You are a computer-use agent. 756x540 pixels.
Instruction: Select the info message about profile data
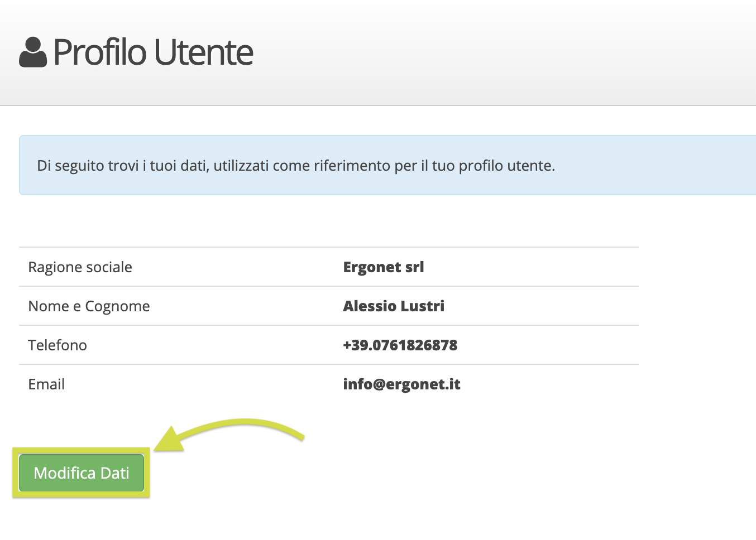[295, 165]
